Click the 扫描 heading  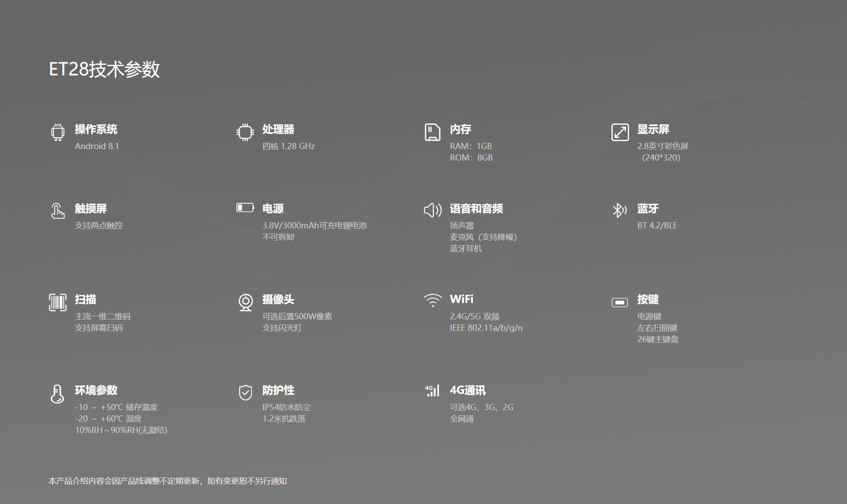86,299
